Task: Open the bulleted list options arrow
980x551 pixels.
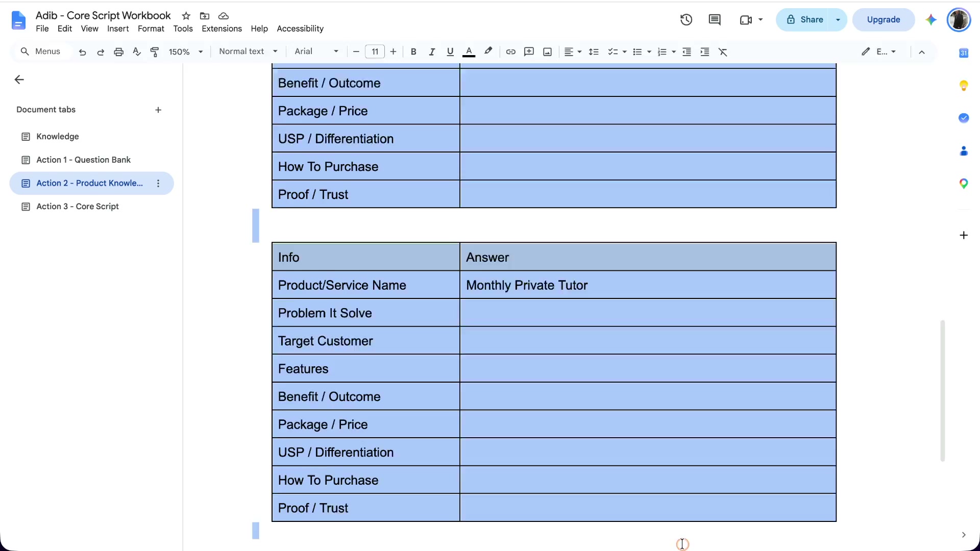Action: [649, 52]
